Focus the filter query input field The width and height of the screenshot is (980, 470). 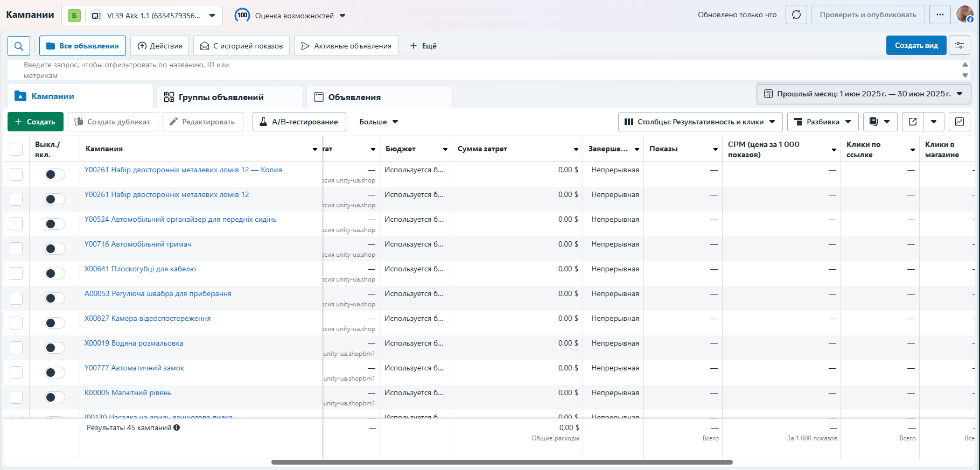point(484,70)
